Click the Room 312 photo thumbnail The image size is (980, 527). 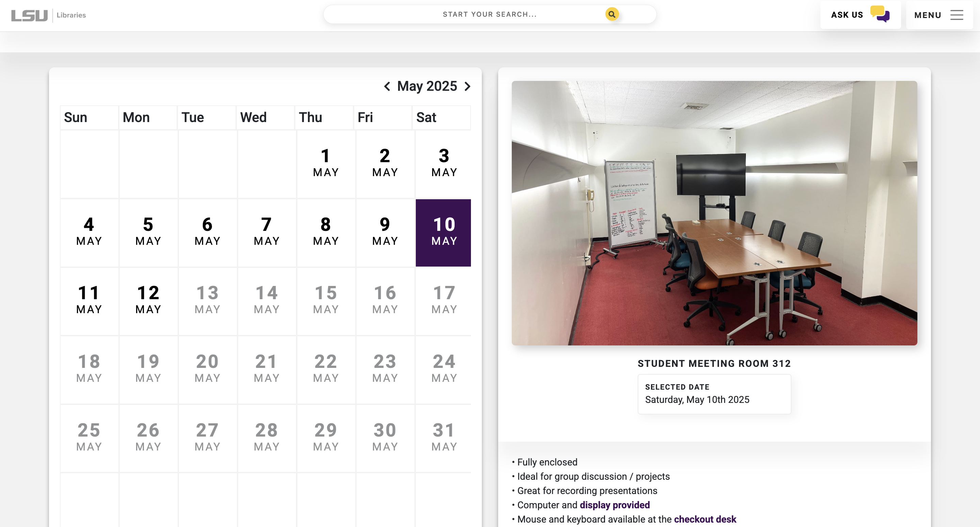pyautogui.click(x=714, y=213)
